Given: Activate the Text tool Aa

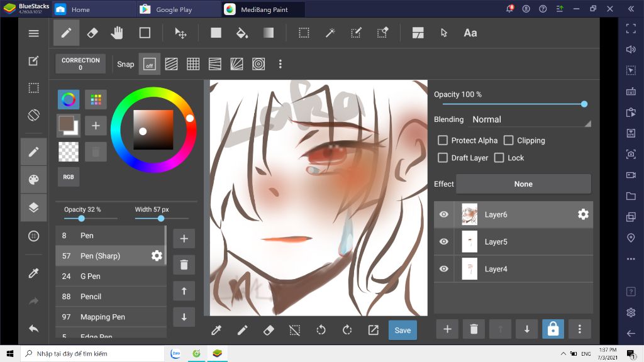Looking at the screenshot, I should pos(470,33).
